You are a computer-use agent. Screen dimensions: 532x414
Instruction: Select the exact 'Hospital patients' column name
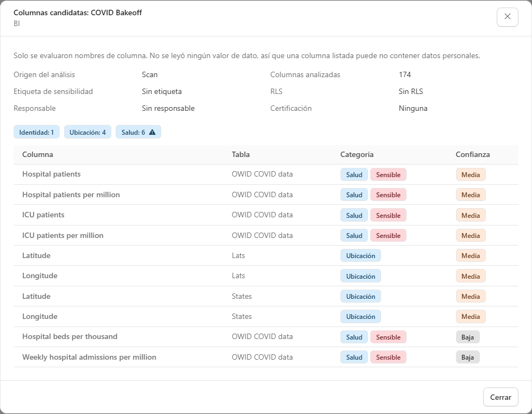(52, 174)
